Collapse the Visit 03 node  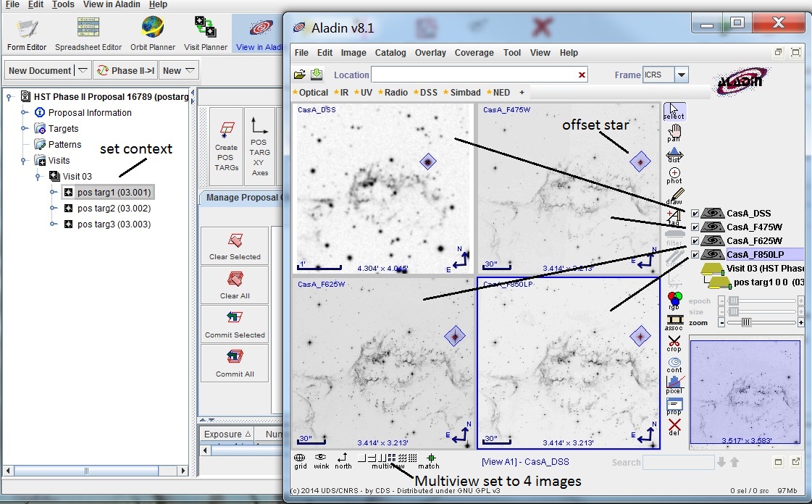click(x=38, y=177)
